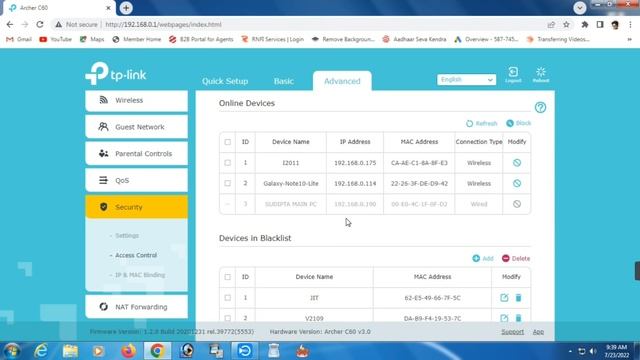640x360 pixels.
Task: Launch Firefox from taskbar
Action: pos(128,351)
